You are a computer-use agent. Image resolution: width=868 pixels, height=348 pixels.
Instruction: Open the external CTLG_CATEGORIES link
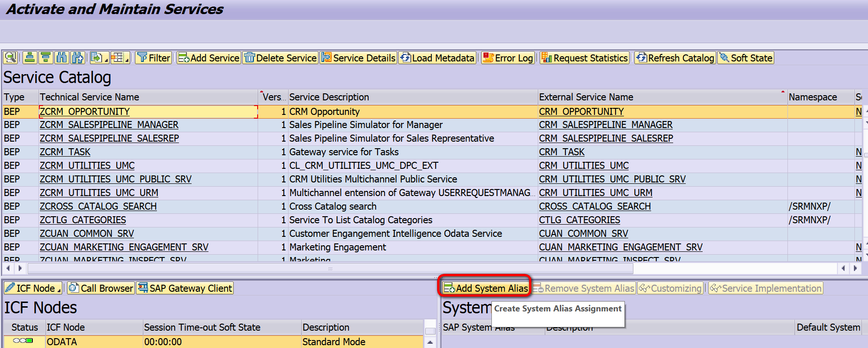click(x=579, y=220)
